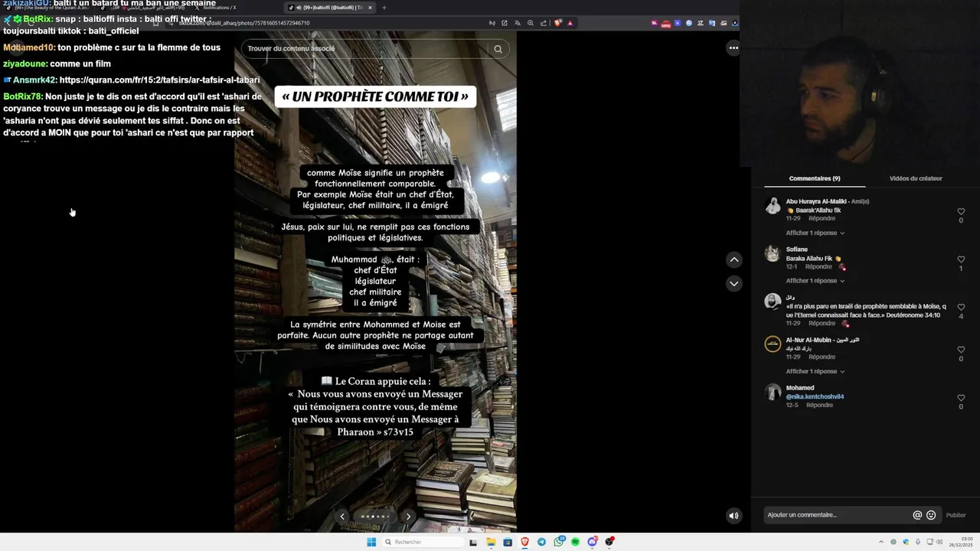Mute the sound with speaker icon
Screen dimensions: 980x551
pos(733,515)
